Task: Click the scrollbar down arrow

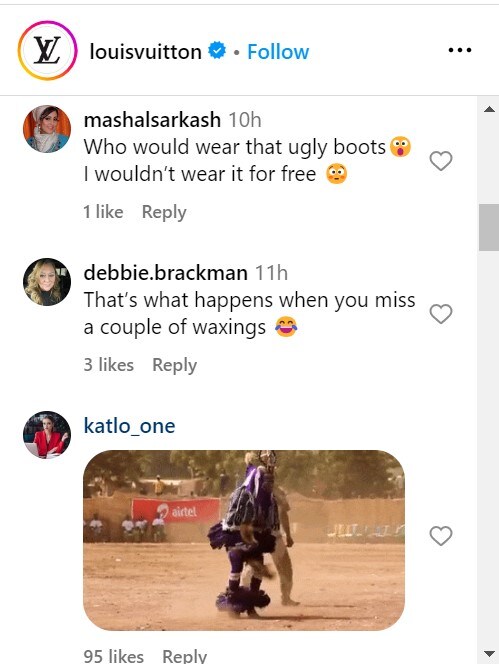Action: [x=489, y=653]
